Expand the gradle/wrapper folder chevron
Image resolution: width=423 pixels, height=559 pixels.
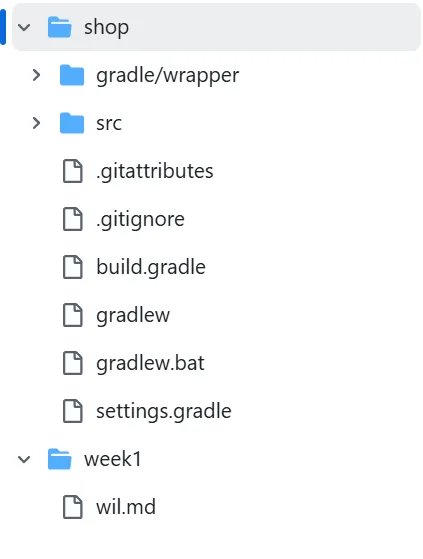[x=36, y=75]
